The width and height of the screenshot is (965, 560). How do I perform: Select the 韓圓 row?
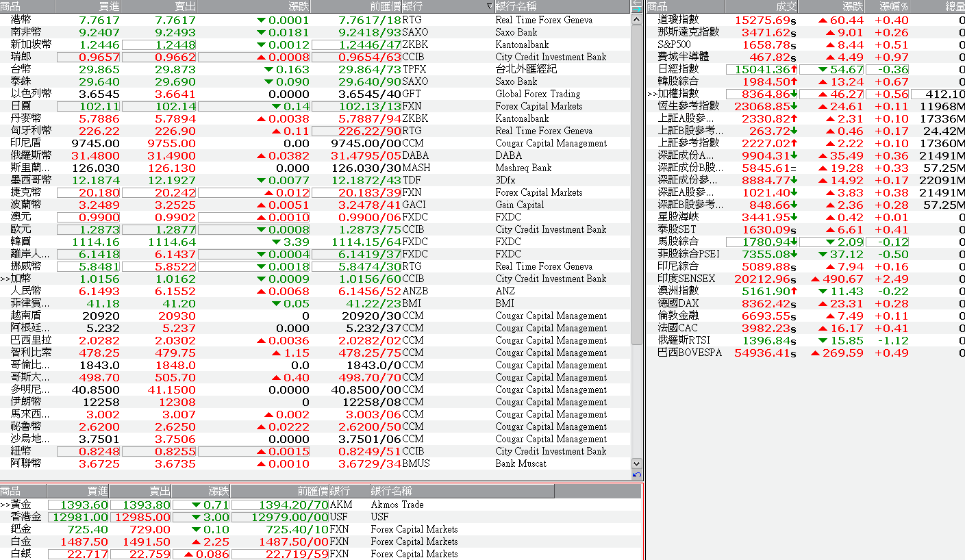[315, 242]
